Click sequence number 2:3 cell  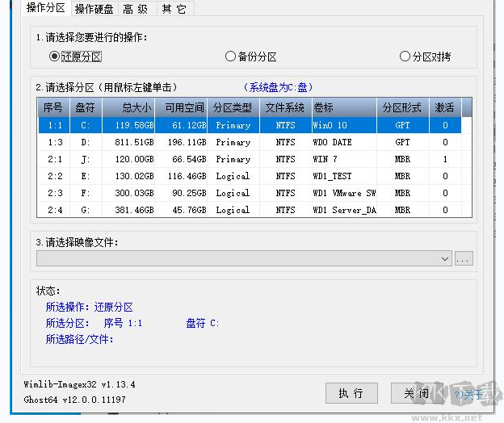click(x=55, y=194)
